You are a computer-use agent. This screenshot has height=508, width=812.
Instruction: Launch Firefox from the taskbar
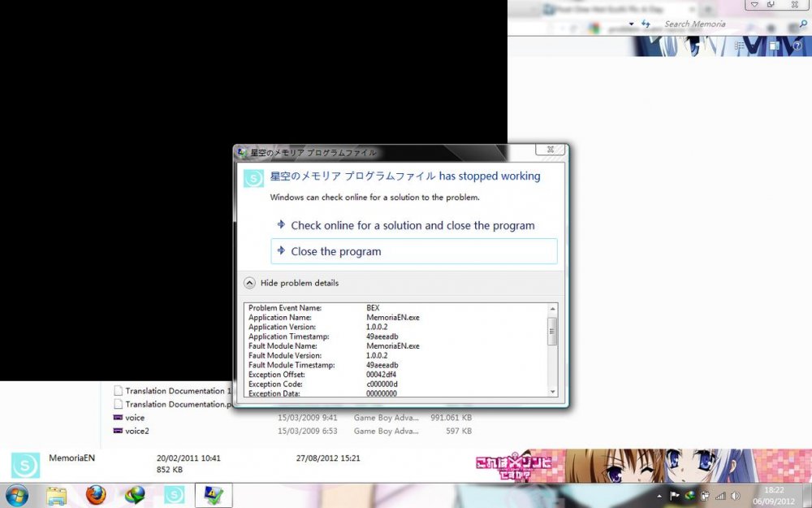(x=96, y=495)
